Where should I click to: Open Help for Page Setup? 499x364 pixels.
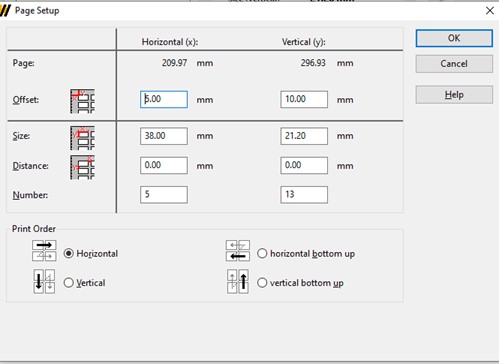click(454, 95)
